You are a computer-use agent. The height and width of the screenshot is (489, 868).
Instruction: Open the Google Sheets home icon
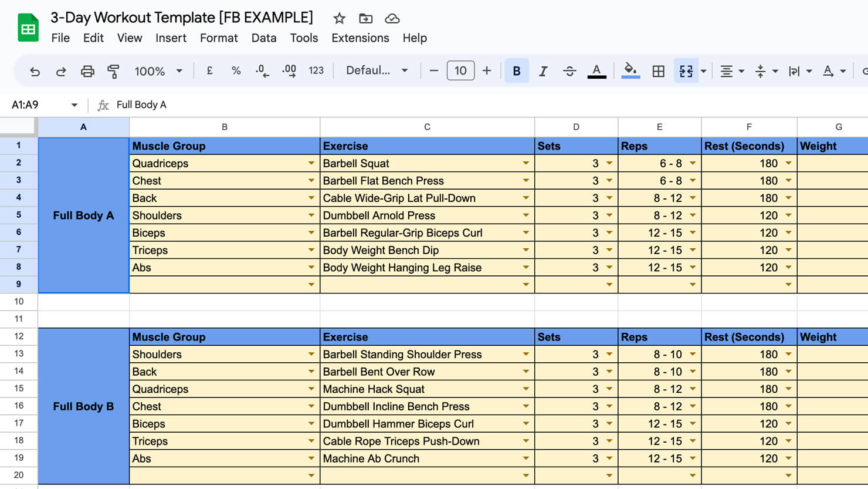(28, 28)
